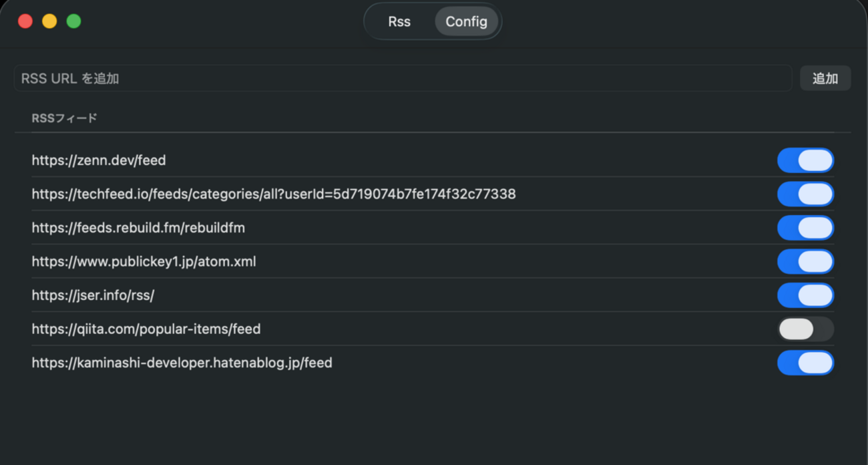Image resolution: width=868 pixels, height=465 pixels.
Task: Select the publickey1.jp/atom.xml URL entry
Action: [144, 262]
